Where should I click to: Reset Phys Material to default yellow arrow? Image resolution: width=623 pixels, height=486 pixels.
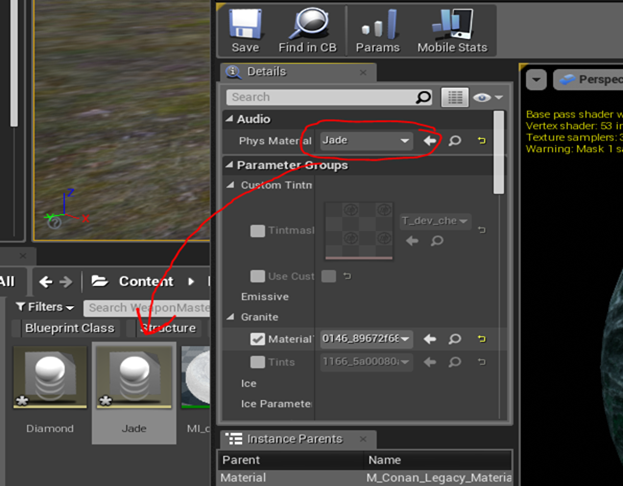pos(481,141)
